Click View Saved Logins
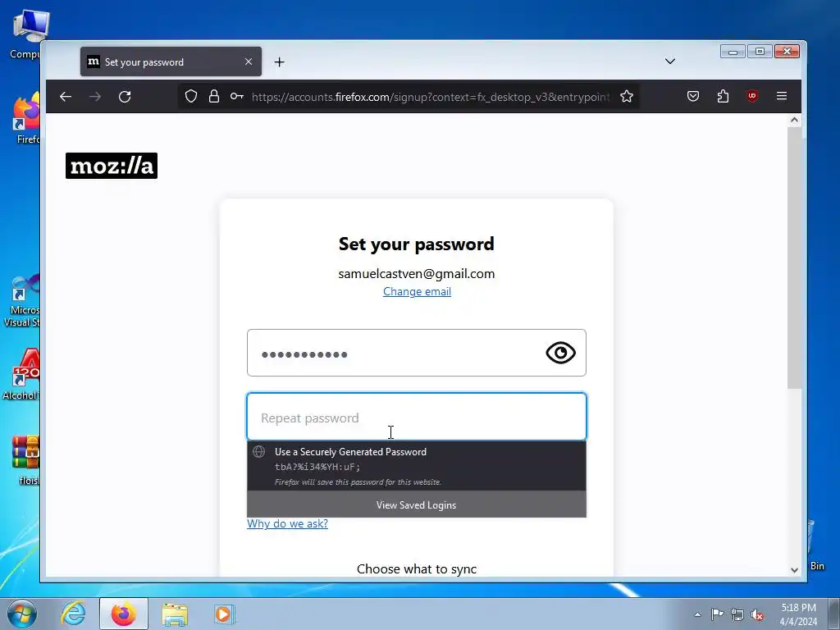 click(x=416, y=504)
